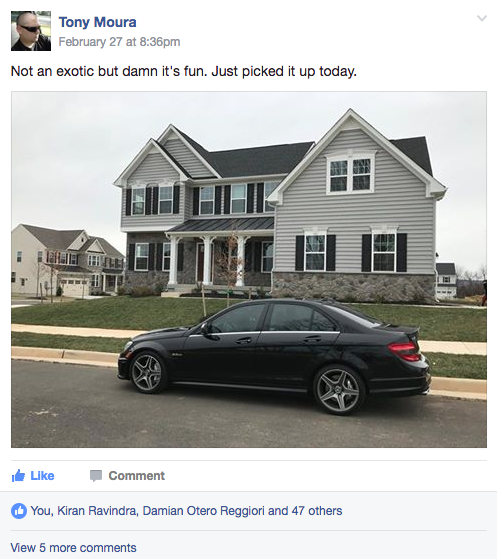The height and width of the screenshot is (559, 497).
Task: Open the February 27 timestamp link
Action: pyautogui.click(x=119, y=42)
